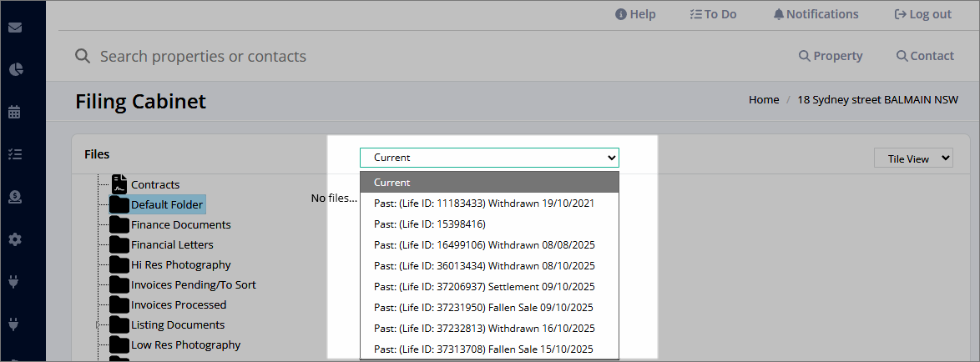
Task: Open the checklist tasks sidebar icon
Action: coord(15,154)
